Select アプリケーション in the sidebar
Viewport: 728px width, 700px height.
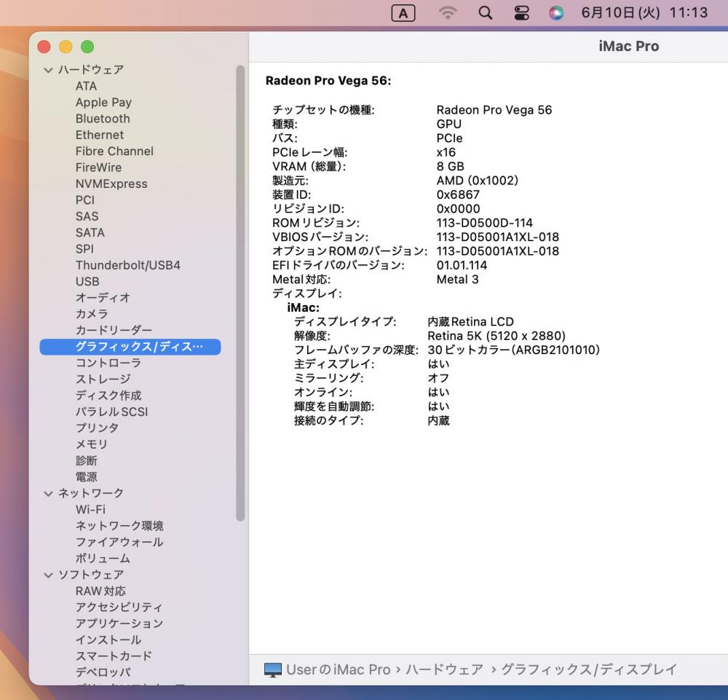click(x=119, y=624)
